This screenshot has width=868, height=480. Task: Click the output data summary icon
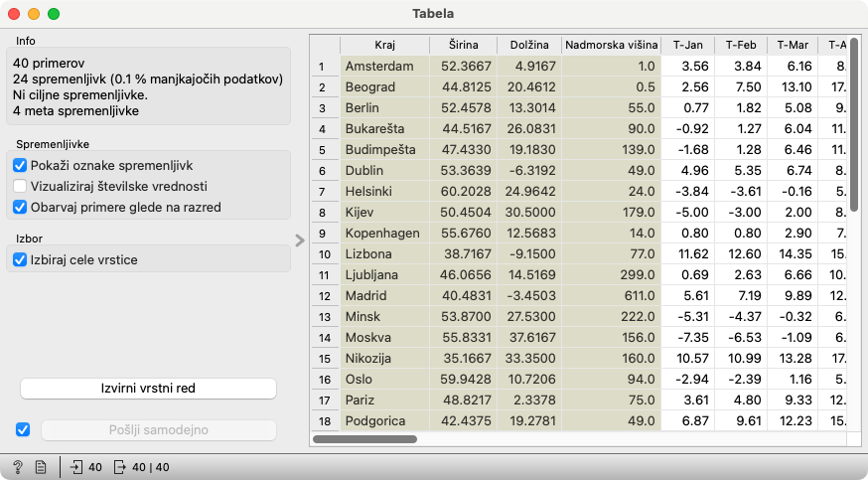click(120, 466)
